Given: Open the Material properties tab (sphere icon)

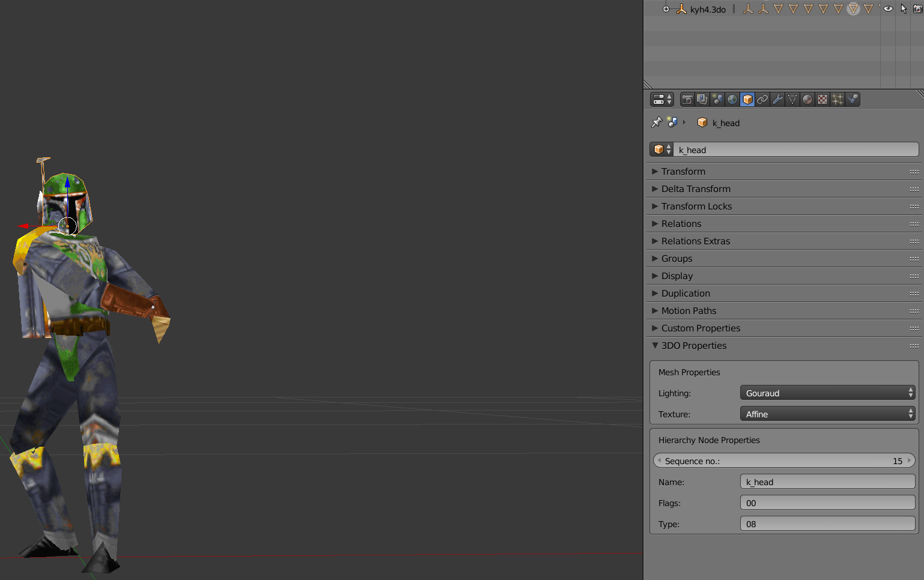Looking at the screenshot, I should tap(807, 100).
